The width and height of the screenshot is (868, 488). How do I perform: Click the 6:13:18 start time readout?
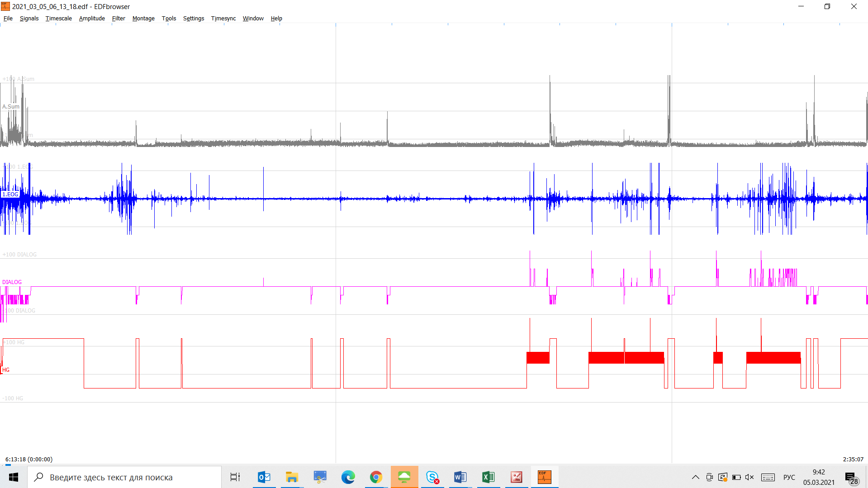tap(29, 459)
